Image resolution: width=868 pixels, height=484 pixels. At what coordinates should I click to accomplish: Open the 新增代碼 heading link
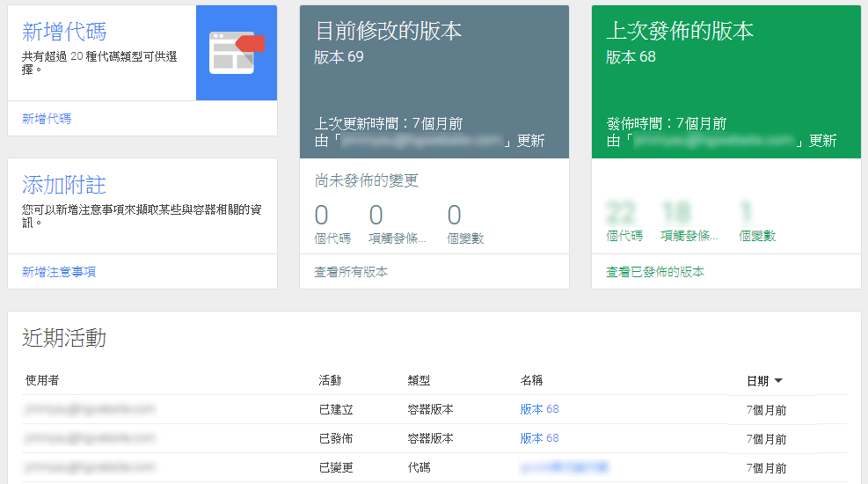click(64, 32)
